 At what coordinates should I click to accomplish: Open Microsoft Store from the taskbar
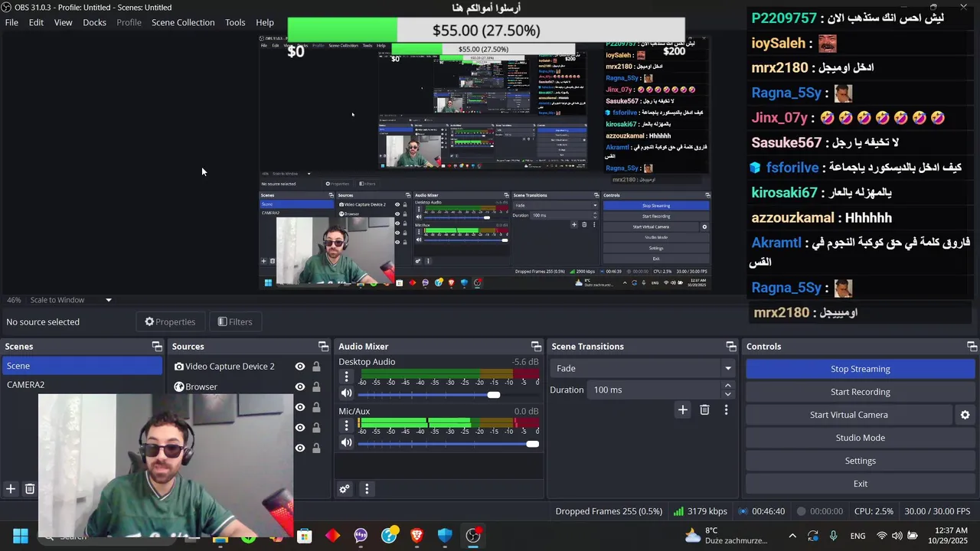pyautogui.click(x=305, y=536)
